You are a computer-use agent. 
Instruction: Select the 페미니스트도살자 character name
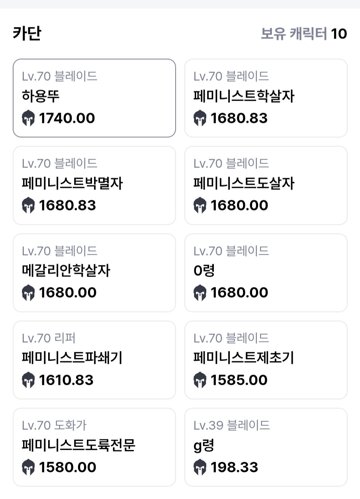click(x=244, y=183)
